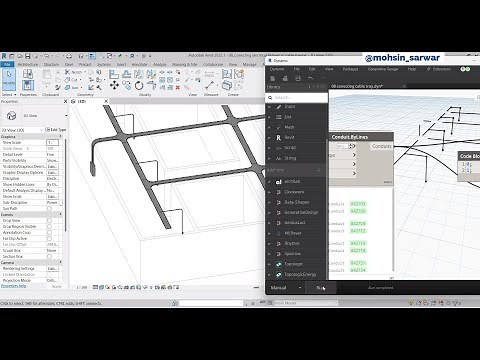Open the 3D View instance filter dropdown
480x360 pixels.
[41, 130]
